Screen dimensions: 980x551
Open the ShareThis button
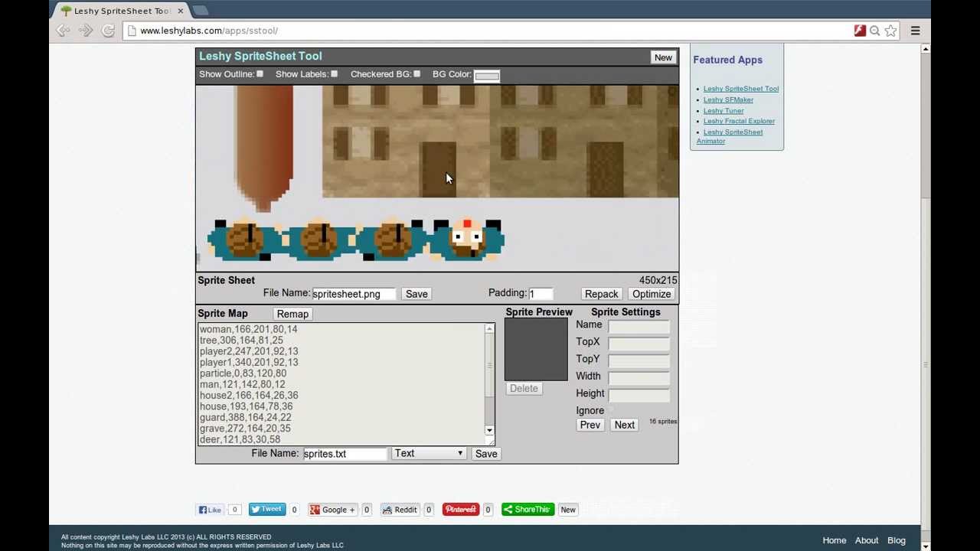click(x=528, y=510)
